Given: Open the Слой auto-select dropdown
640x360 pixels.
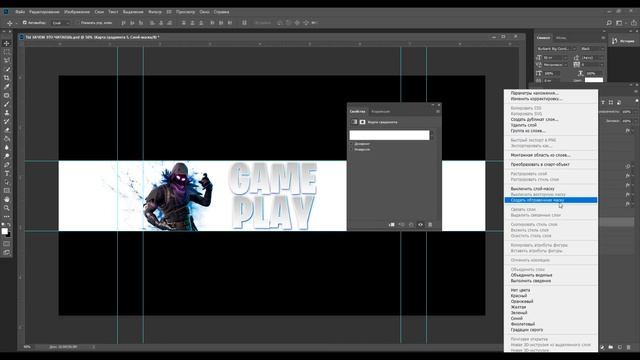Looking at the screenshot, I should click(62, 23).
